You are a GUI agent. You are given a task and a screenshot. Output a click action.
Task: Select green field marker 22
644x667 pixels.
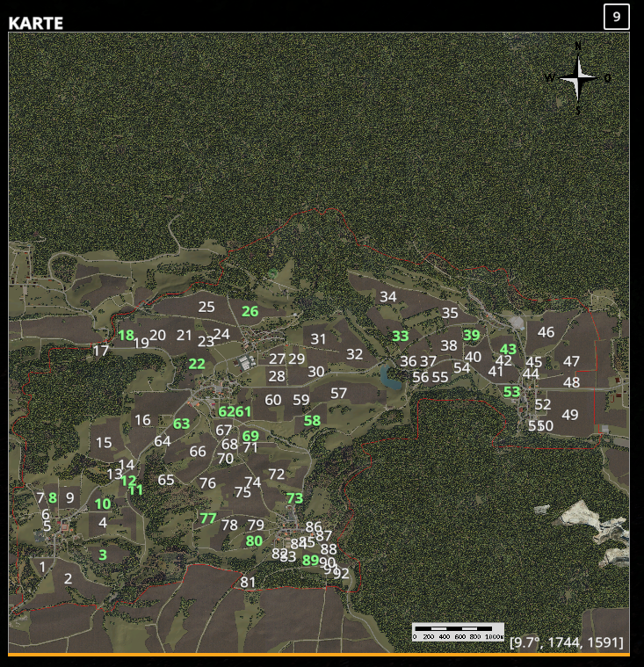[197, 364]
